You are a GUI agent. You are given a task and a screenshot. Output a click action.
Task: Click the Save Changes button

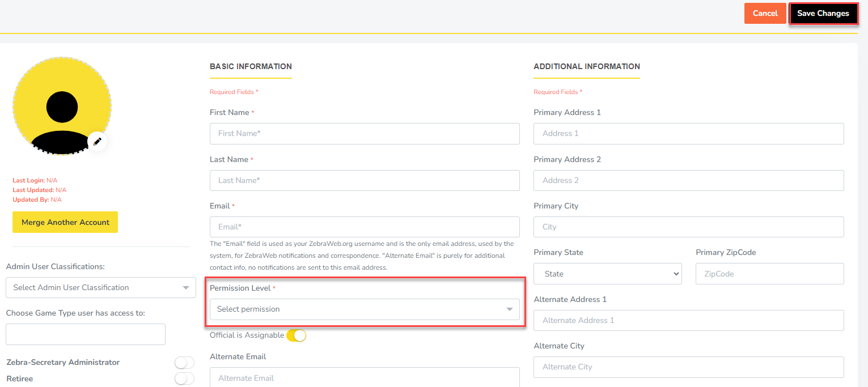pos(823,14)
